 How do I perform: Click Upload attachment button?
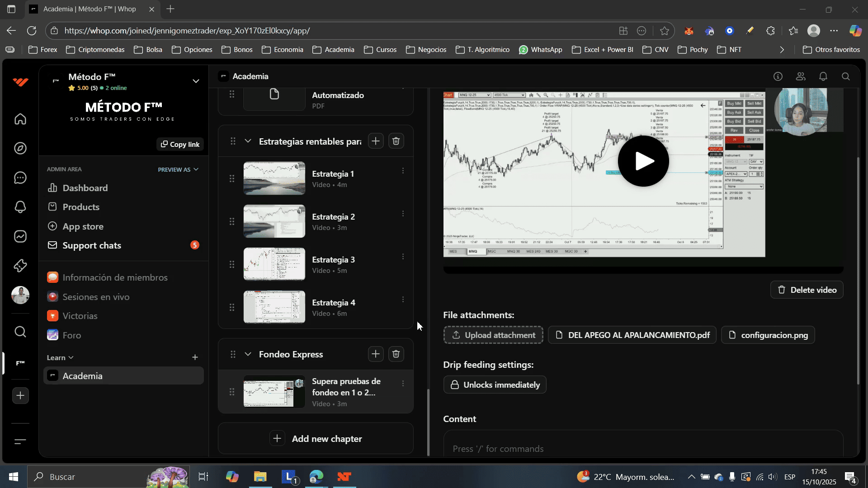click(493, 335)
